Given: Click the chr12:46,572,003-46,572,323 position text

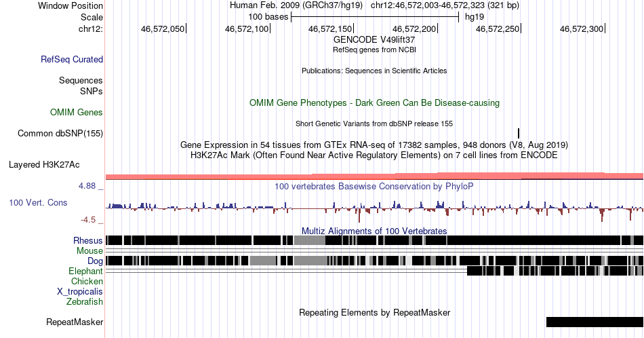Looking at the screenshot, I should 445,5.
